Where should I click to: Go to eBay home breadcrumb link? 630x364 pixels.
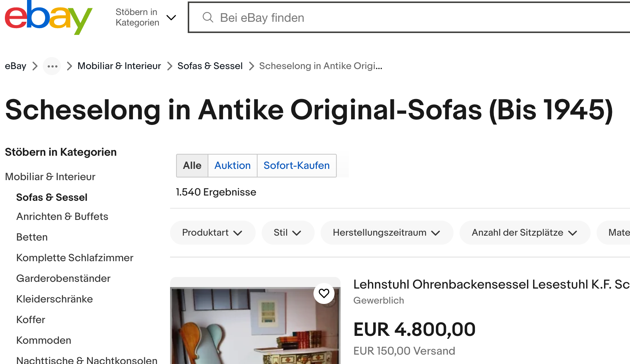(x=15, y=66)
